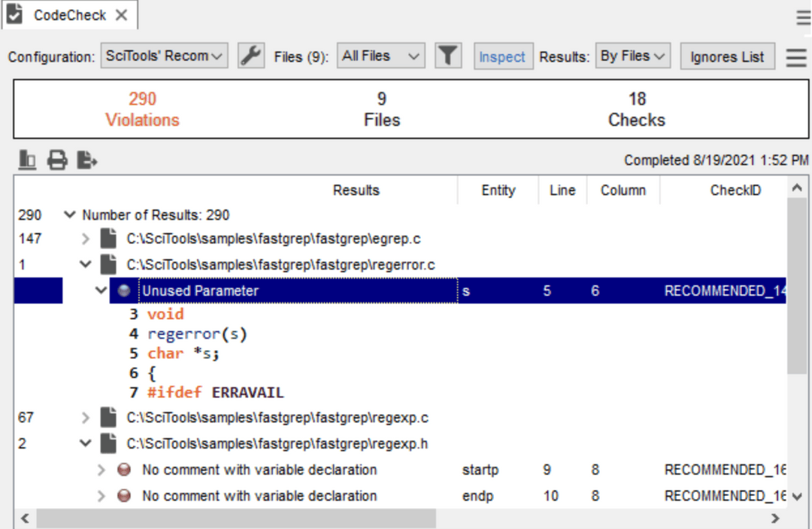
Task: Click the red error icon beside startp declaration warning
Action: coord(124,470)
